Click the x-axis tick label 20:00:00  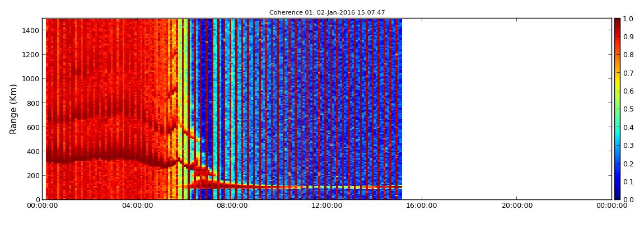[517, 206]
